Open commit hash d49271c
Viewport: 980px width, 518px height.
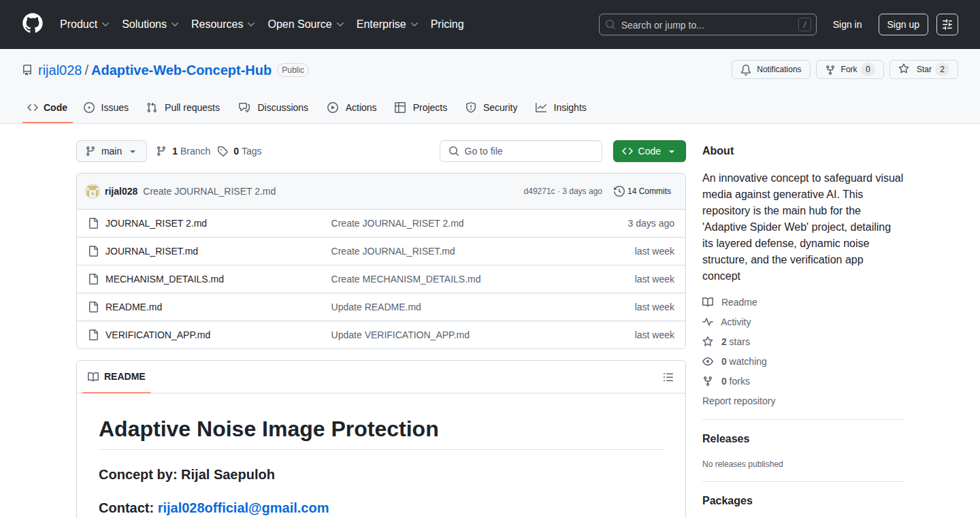click(x=539, y=191)
